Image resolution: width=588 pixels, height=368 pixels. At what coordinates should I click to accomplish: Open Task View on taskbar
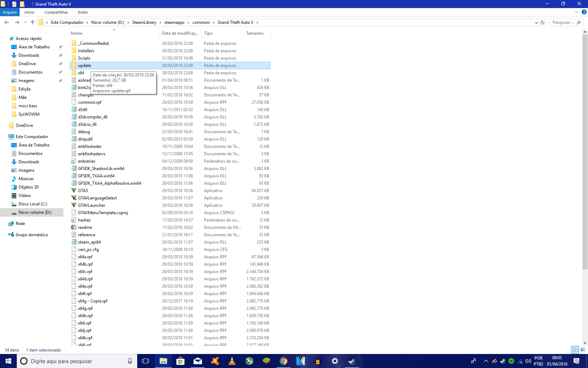146,361
